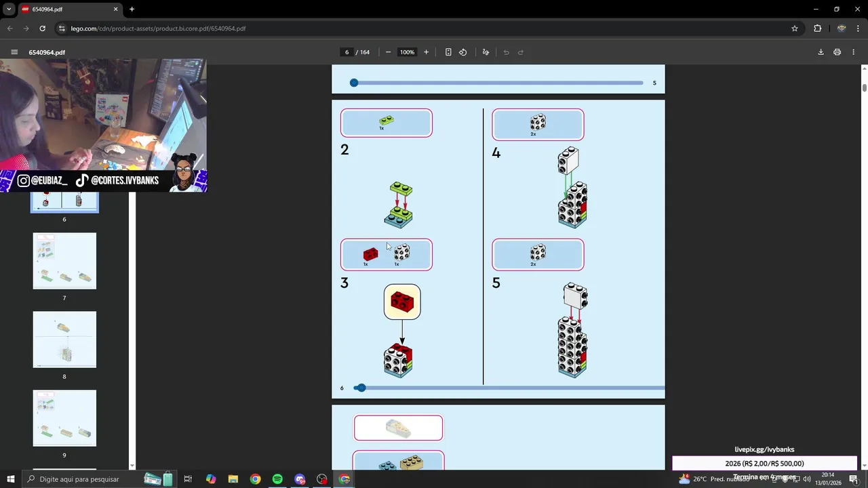This screenshot has height=488, width=868.
Task: Click the '6540964.pdf' title in PDF toolbar
Action: click(x=47, y=52)
